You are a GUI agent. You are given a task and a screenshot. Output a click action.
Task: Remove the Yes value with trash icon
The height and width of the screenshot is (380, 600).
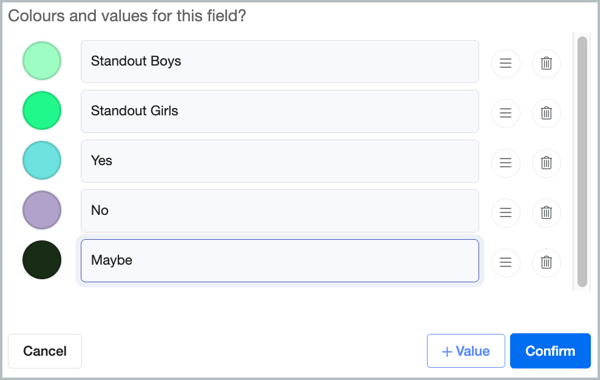coord(546,163)
